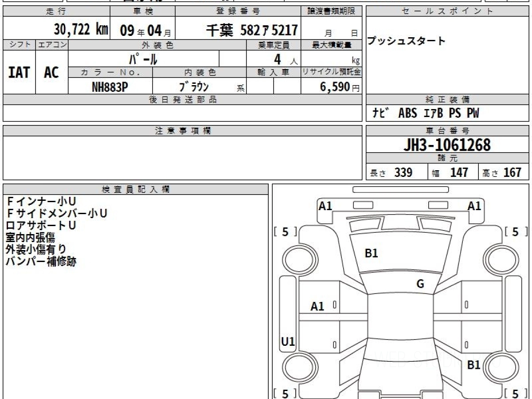The image size is (532, 399).
Task: Click the 譲渡書類期限 header
Action: click(x=332, y=12)
